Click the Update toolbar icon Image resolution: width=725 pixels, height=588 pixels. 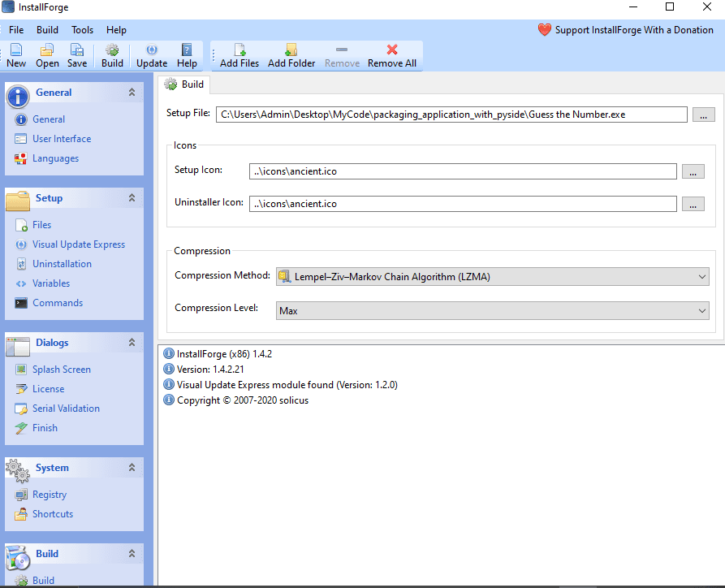pyautogui.click(x=151, y=55)
